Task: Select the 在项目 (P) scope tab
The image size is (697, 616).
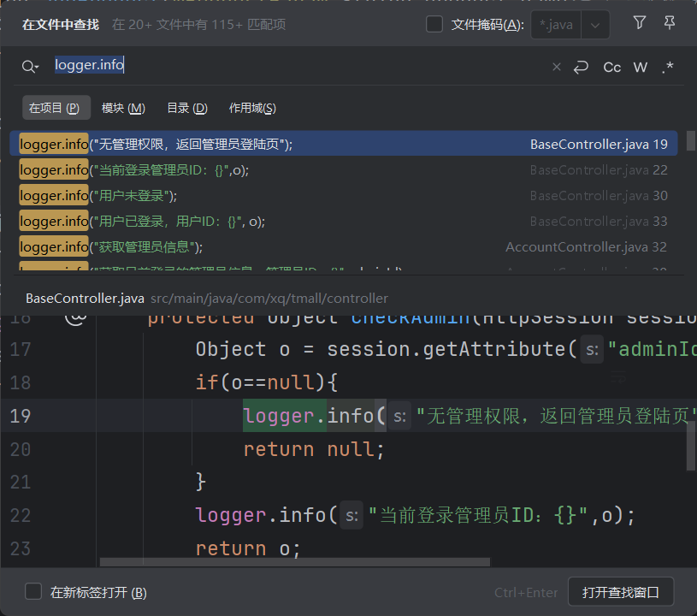Action: [x=56, y=108]
